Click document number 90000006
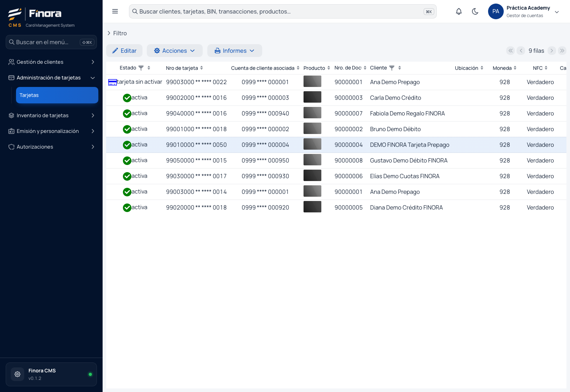The height and width of the screenshot is (392, 570). pos(348,176)
